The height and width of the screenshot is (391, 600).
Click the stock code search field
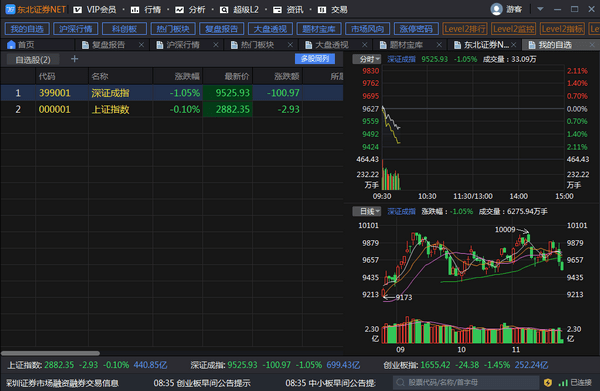click(x=466, y=383)
